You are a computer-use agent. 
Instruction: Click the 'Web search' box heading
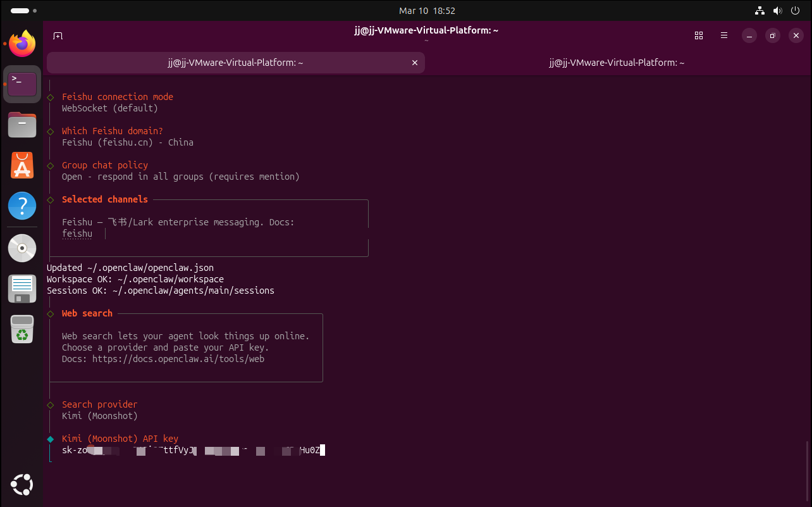tap(87, 313)
